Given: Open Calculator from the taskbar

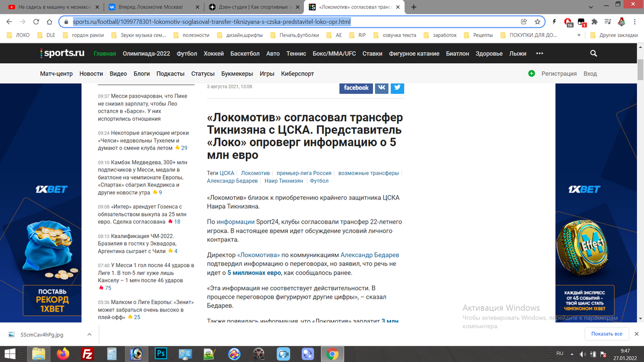Looking at the screenshot, I should (x=112, y=354).
